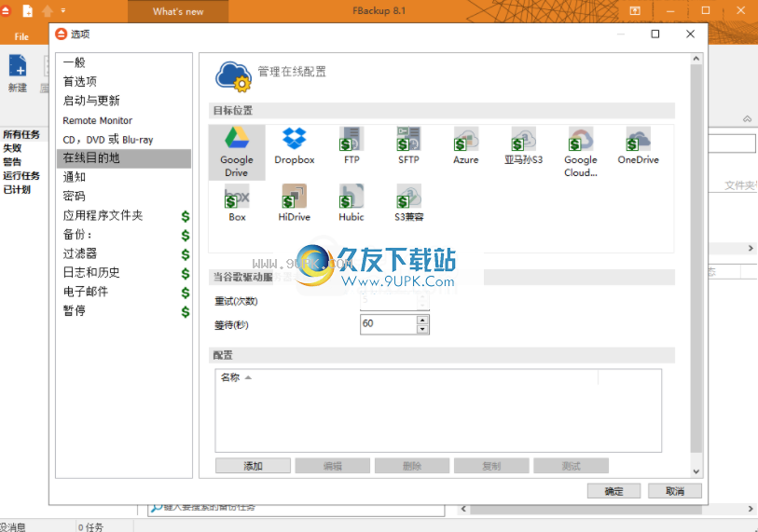Open 备份 options category
This screenshot has width=758, height=532.
124,235
